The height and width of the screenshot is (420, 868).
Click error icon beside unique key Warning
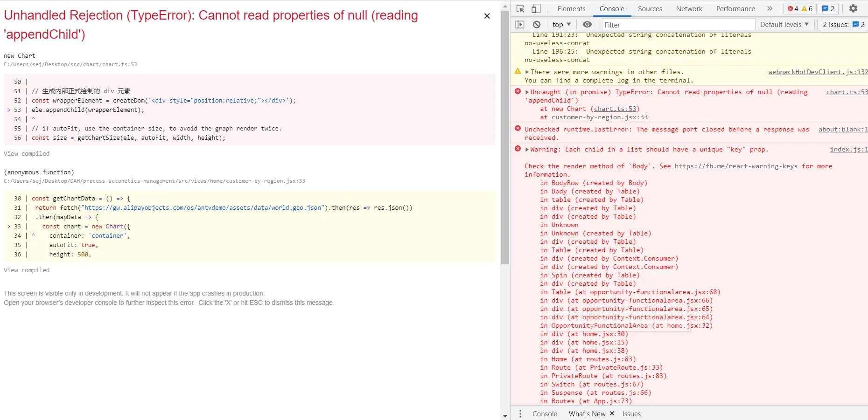(518, 149)
